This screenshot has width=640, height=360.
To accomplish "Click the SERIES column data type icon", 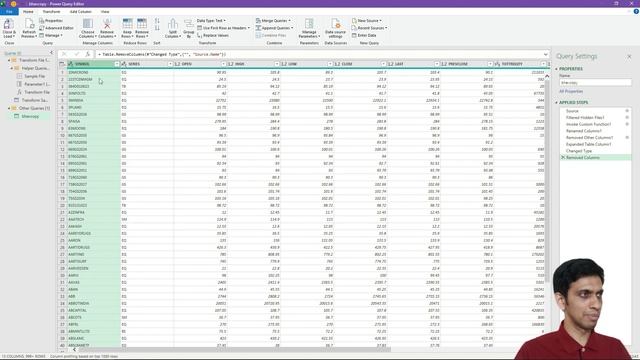I will [124, 64].
